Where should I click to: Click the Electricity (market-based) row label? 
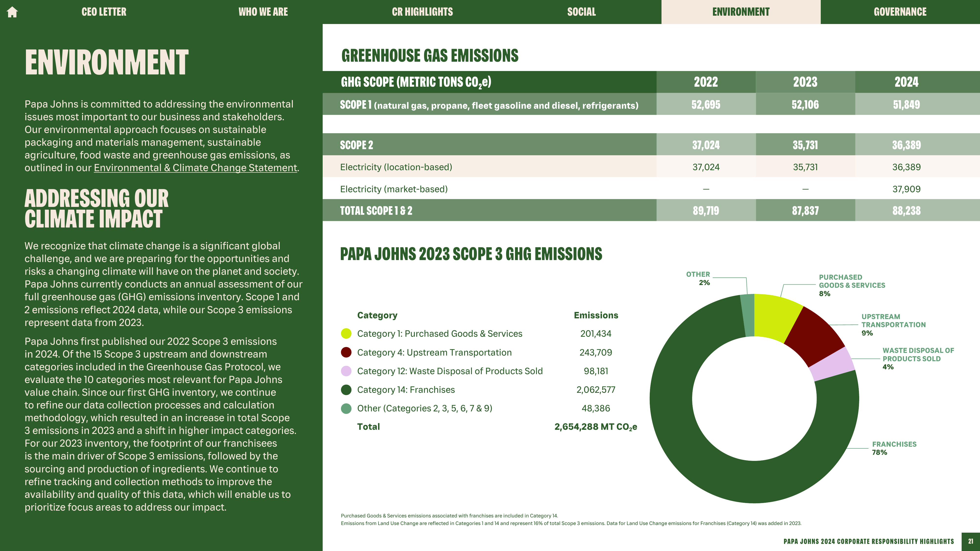[x=394, y=189]
